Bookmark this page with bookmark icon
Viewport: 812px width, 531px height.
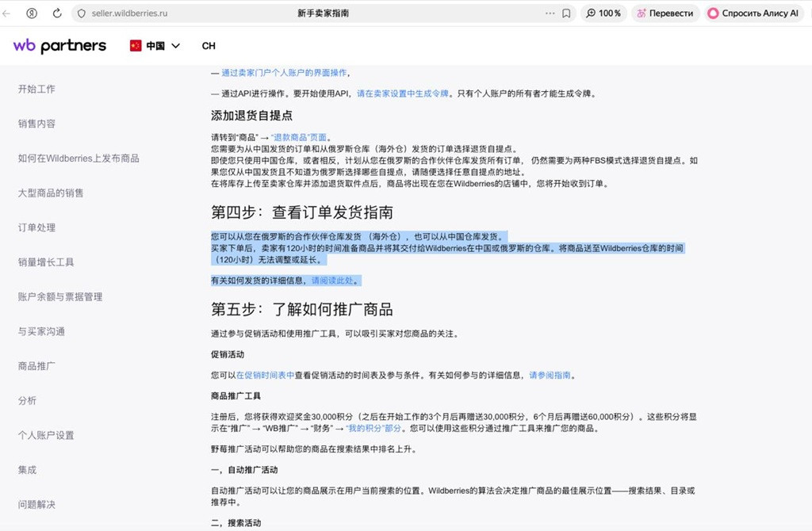coord(566,13)
